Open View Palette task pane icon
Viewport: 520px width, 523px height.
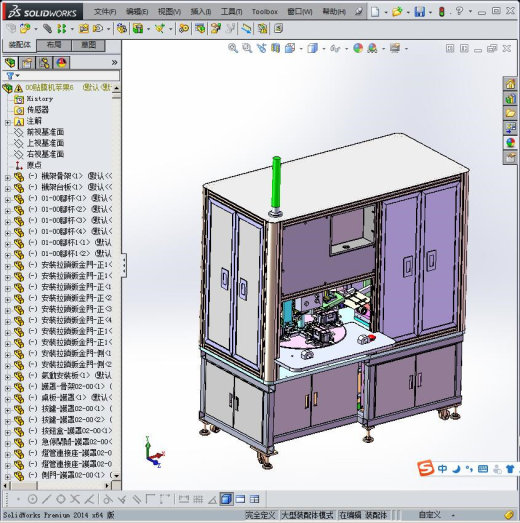coord(511,128)
